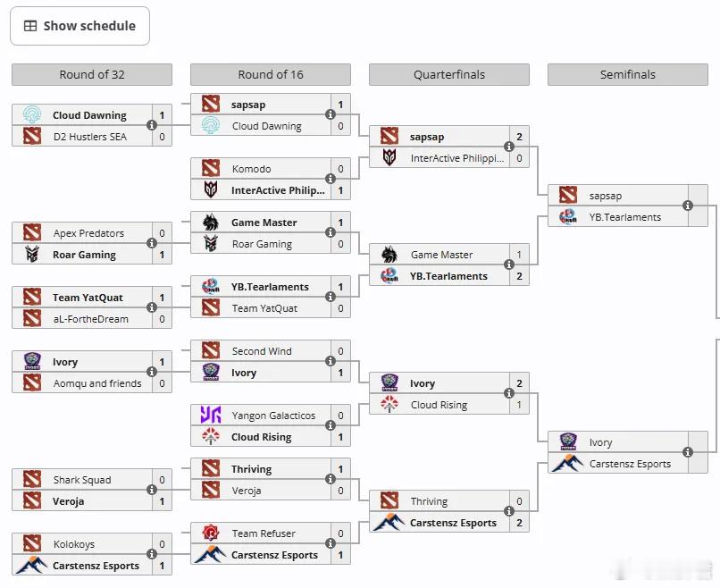
Task: Click info icon for Komodo vs InterActive match
Action: coord(331,180)
